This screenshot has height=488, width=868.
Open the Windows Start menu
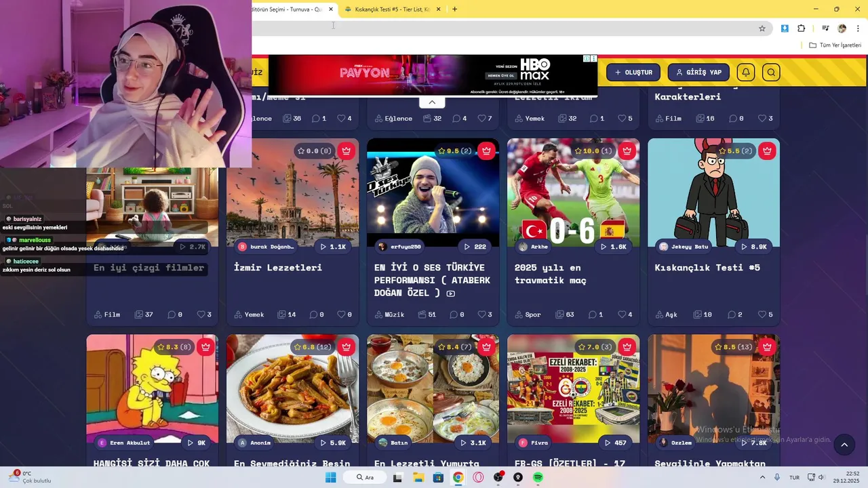[x=330, y=478]
